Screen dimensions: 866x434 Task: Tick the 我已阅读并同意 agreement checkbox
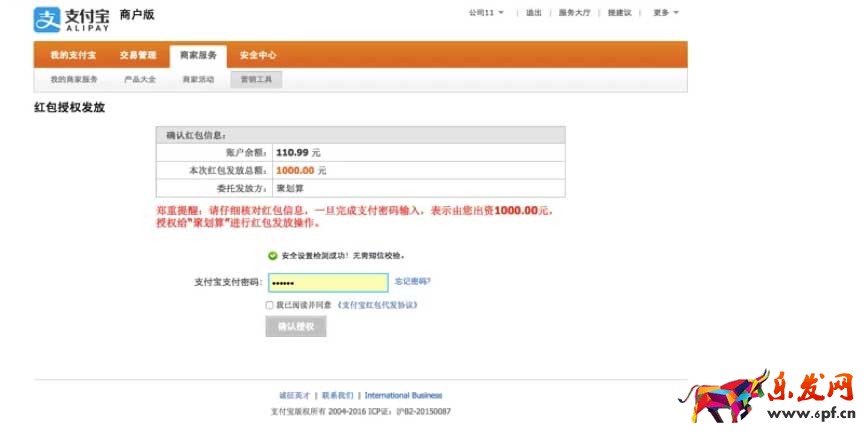tap(269, 305)
